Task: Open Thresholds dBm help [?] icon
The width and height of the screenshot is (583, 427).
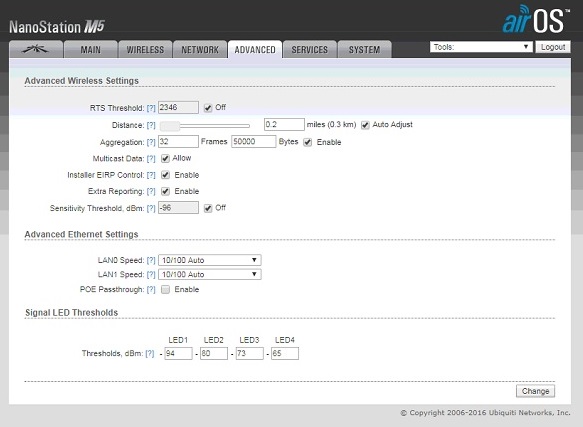Action: point(149,354)
